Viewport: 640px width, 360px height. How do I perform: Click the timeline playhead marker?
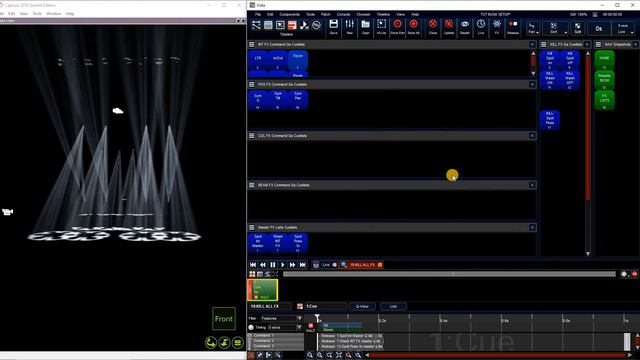tap(317, 318)
